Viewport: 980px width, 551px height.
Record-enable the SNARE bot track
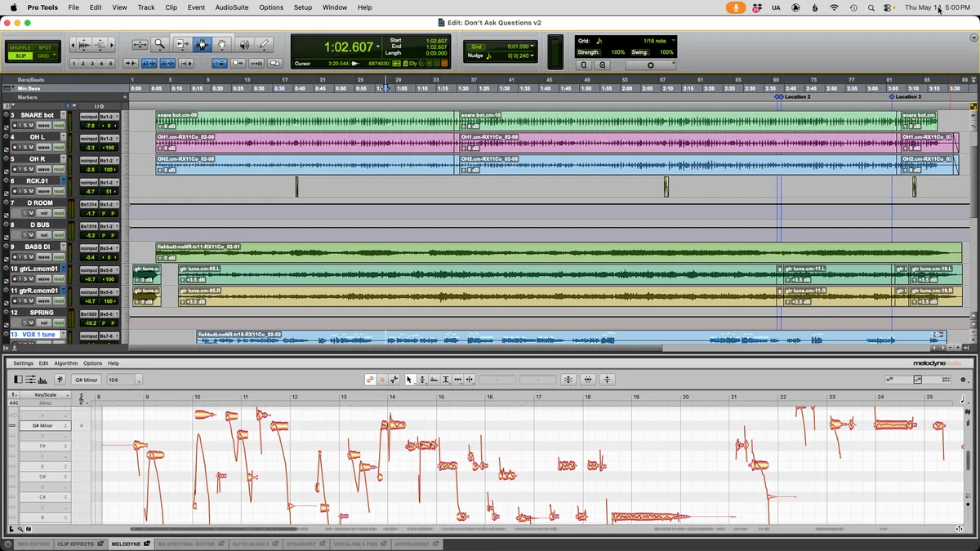click(15, 126)
